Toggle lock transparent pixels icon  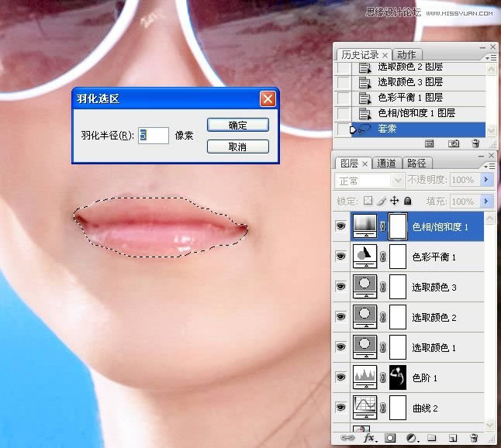pyautogui.click(x=368, y=201)
